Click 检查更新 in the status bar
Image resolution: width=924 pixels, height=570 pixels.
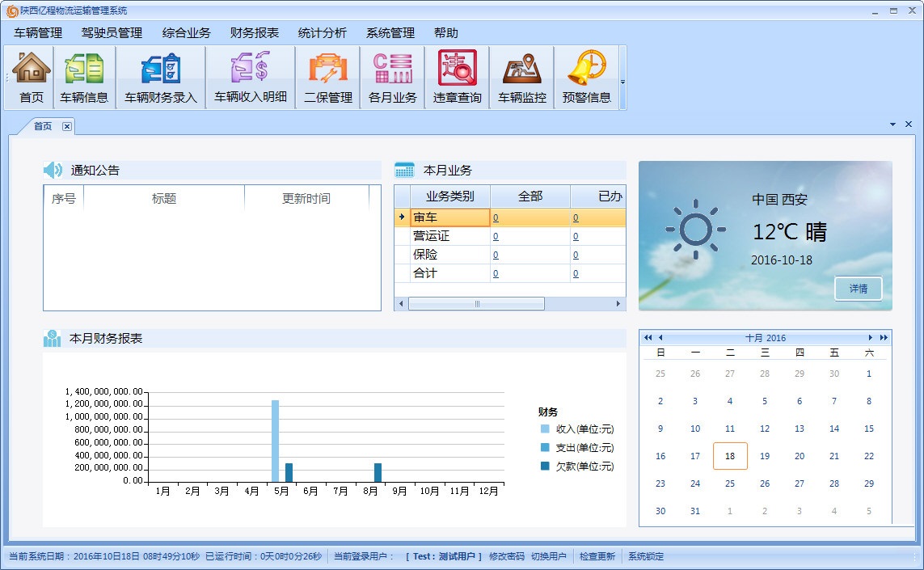point(597,556)
